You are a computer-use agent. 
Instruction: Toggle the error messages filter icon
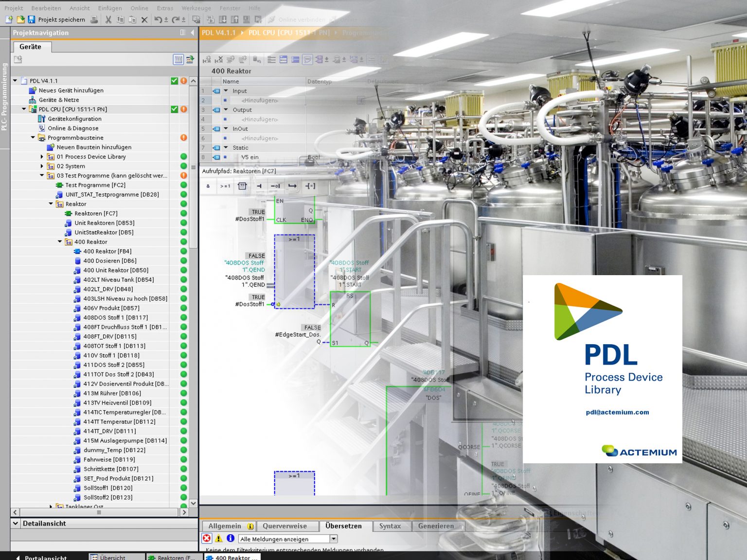pyautogui.click(x=207, y=538)
